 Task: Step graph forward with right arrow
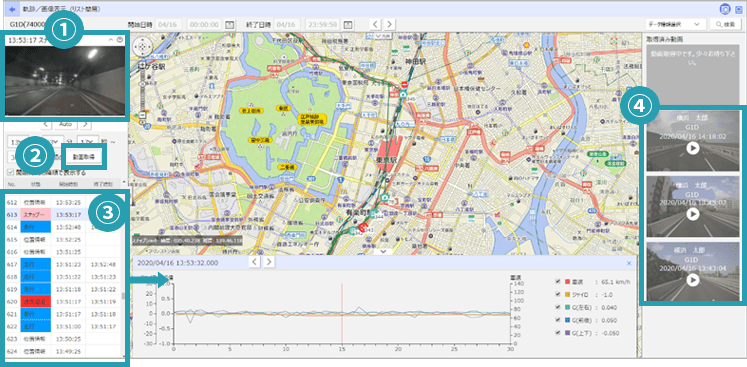269,262
